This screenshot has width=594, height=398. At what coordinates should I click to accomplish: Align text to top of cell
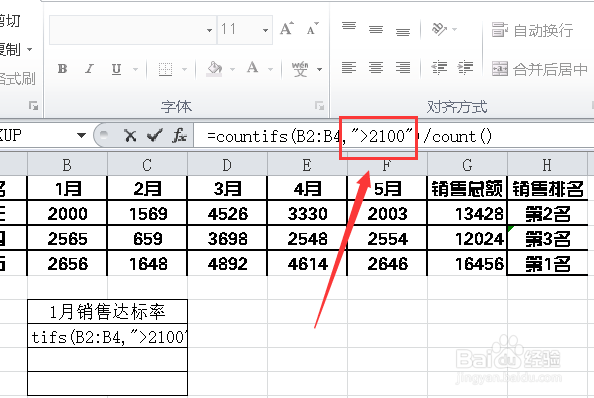point(349,27)
